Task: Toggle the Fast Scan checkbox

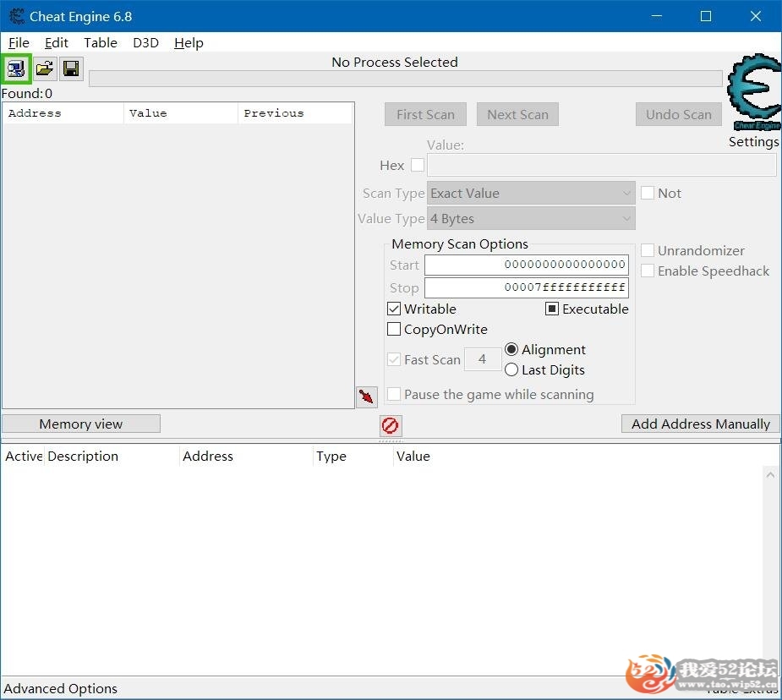Action: [x=394, y=359]
